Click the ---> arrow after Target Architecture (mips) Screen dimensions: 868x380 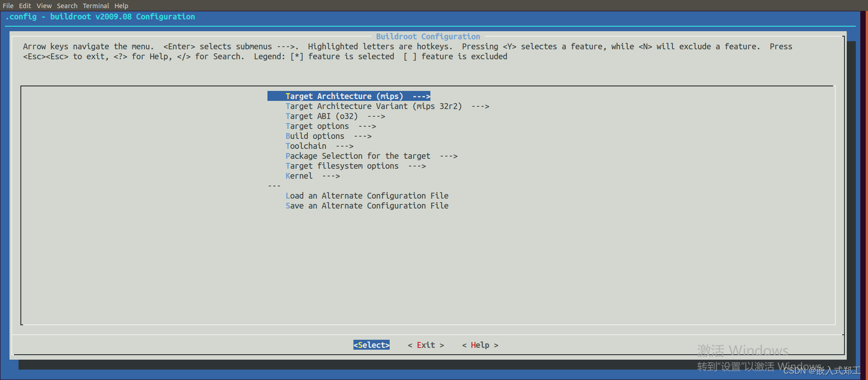point(421,96)
